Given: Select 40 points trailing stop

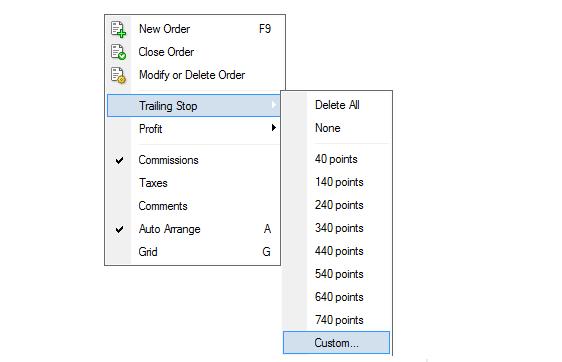Looking at the screenshot, I should pyautogui.click(x=336, y=159).
